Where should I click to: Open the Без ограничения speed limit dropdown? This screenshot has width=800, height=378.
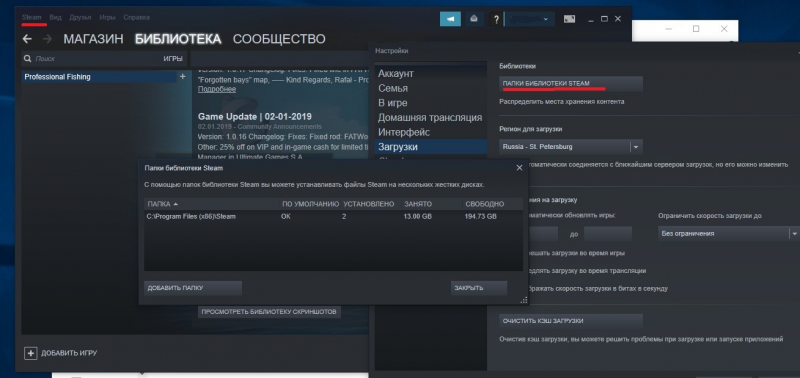coord(729,234)
